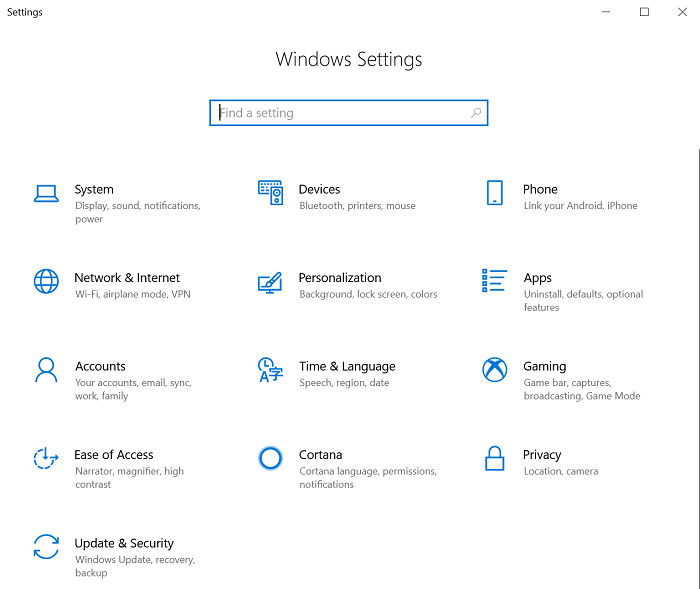
Task: Click 'Uninstall, defaults, optional features' text
Action: 583,301
